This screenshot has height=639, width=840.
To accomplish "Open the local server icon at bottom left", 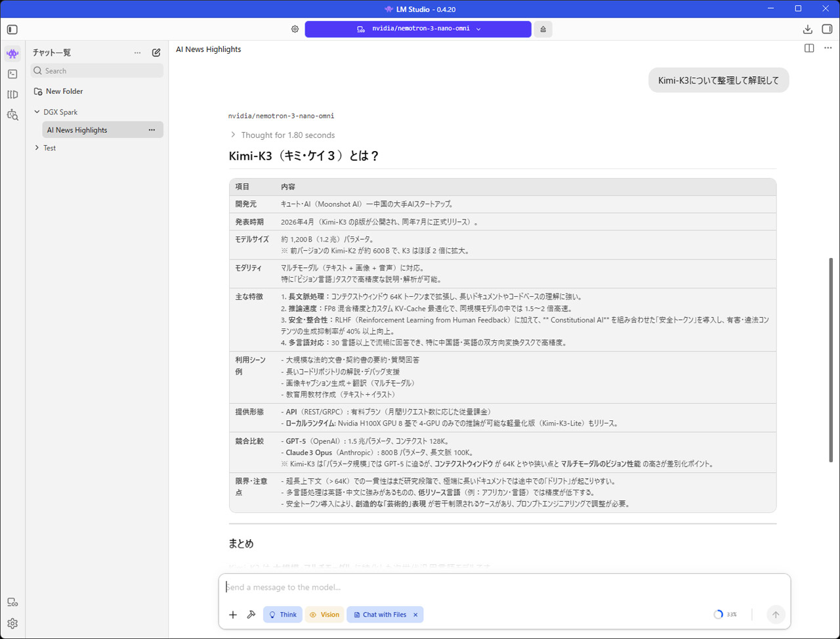I will (x=12, y=602).
